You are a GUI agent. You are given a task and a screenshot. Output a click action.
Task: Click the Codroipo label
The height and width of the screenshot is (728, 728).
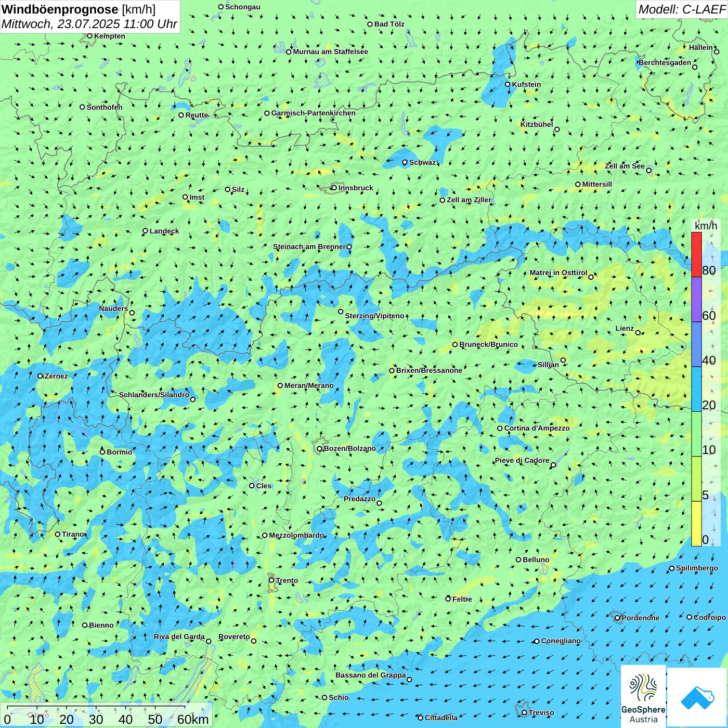(710, 617)
